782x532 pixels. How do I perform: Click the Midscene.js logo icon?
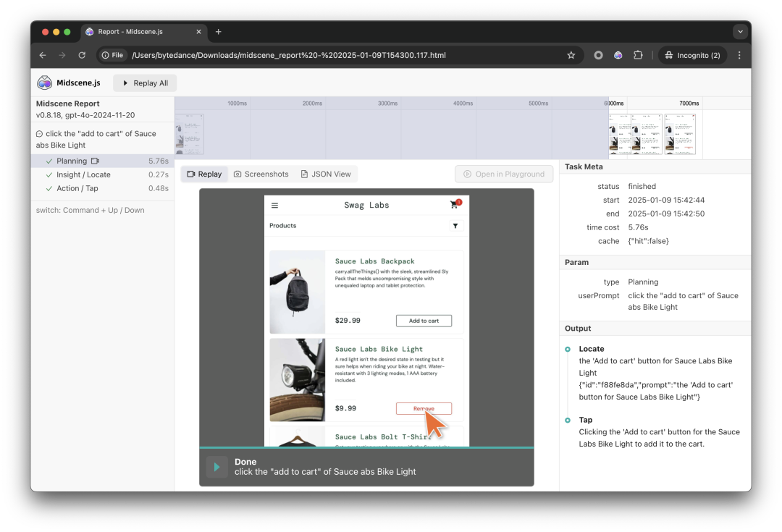click(x=44, y=82)
